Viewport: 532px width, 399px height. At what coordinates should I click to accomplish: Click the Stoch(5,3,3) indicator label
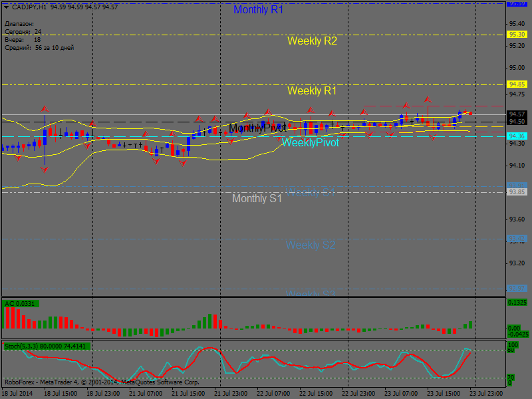point(47,346)
